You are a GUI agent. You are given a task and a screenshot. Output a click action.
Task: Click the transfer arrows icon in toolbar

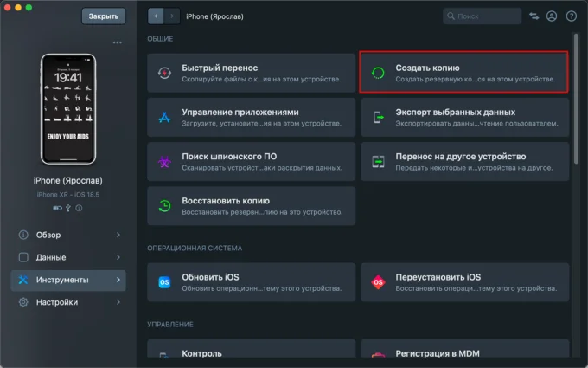point(534,16)
